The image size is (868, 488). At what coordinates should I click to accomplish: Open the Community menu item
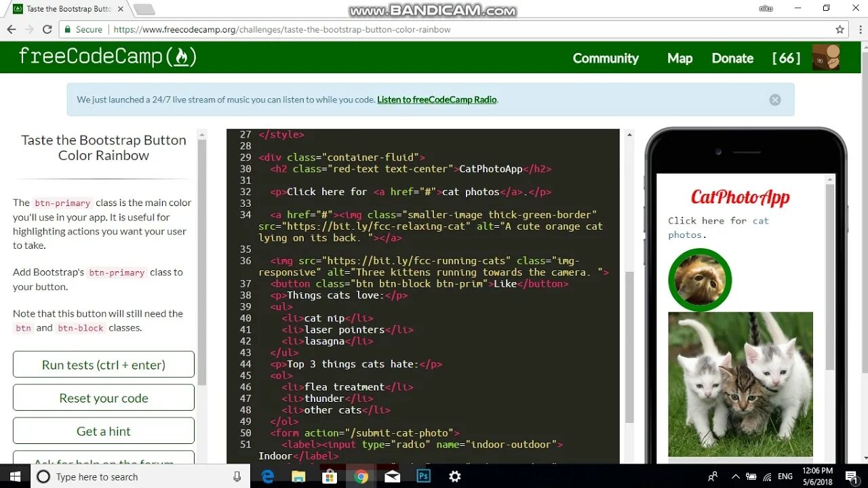[606, 58]
